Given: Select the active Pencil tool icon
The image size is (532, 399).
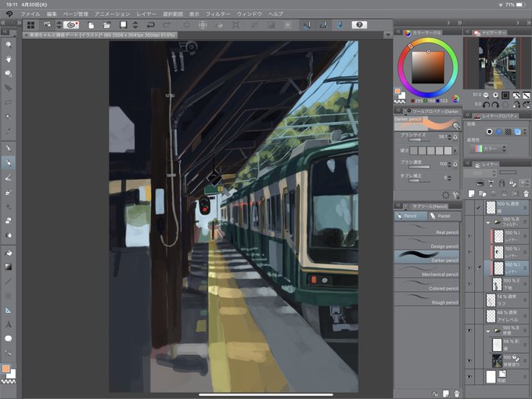Looking at the screenshot, I should pos(9,163).
